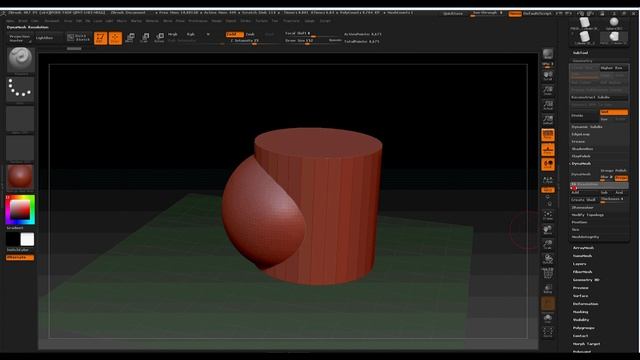Viewport: 640px width, 360px height.
Task: Open the empty Texture slot
Action: pos(20,148)
